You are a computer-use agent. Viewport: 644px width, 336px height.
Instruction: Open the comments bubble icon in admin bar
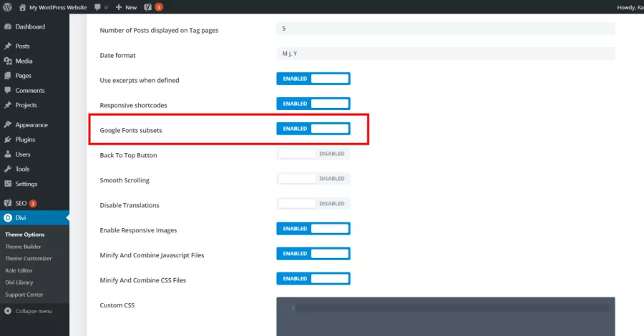(x=97, y=7)
